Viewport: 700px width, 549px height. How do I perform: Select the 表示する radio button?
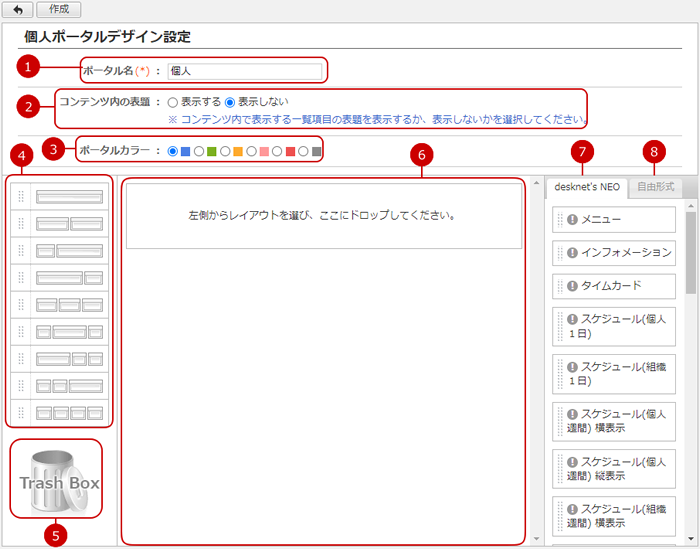pos(173,103)
